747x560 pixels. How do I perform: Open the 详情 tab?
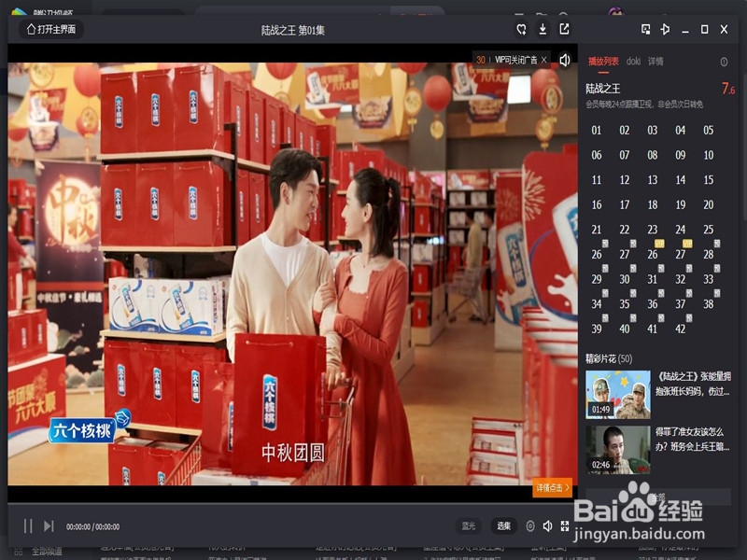(x=655, y=62)
